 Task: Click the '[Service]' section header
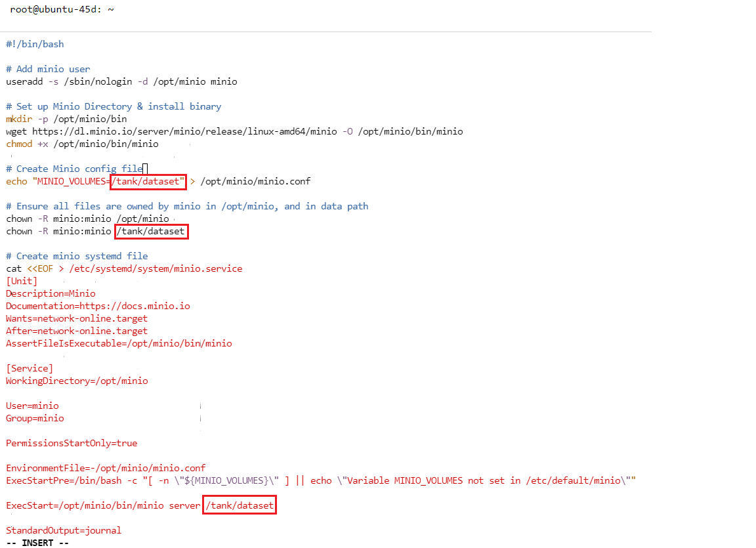pos(30,368)
